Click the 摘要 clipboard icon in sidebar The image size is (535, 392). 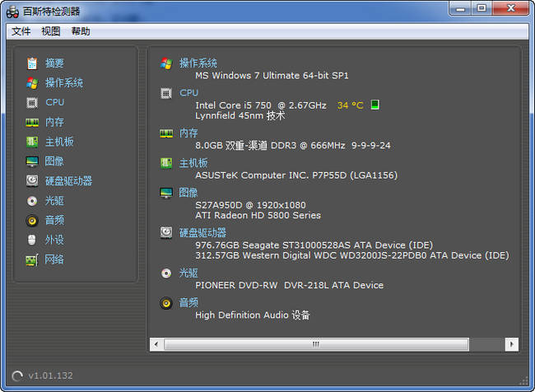point(32,63)
